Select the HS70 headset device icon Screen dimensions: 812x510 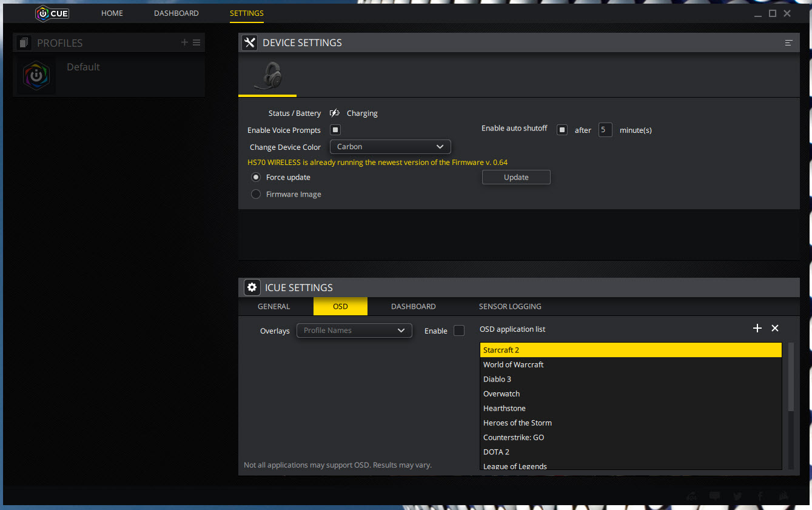tap(267, 76)
